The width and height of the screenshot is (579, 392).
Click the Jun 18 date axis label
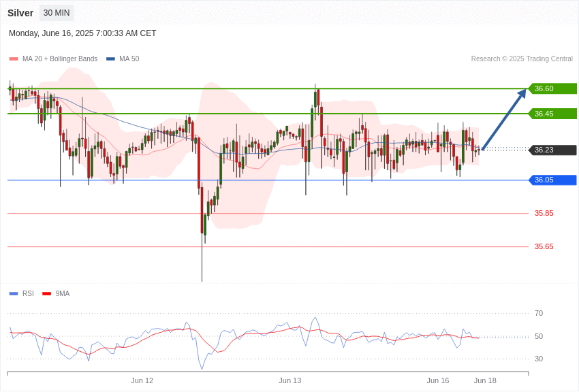(485, 380)
